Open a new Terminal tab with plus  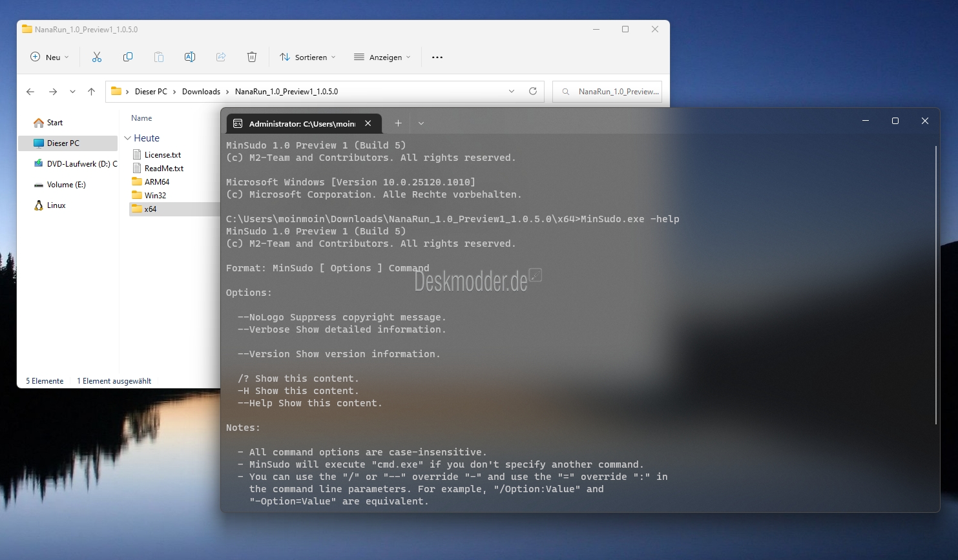pyautogui.click(x=399, y=123)
